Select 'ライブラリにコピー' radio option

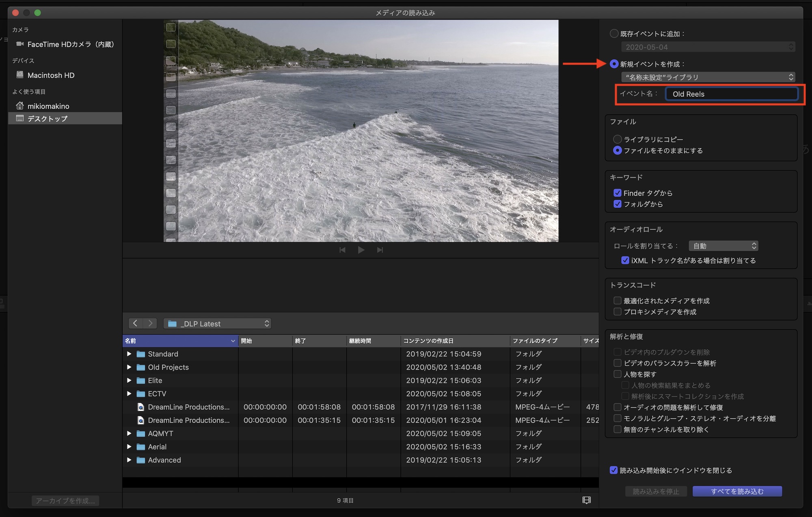point(617,139)
